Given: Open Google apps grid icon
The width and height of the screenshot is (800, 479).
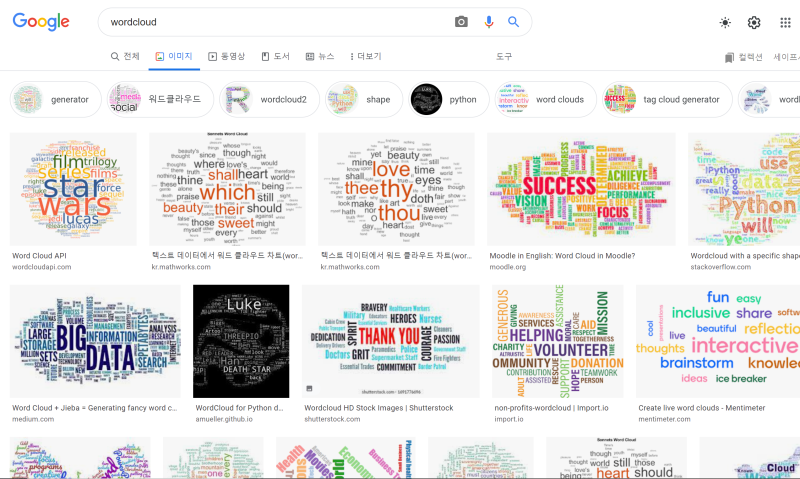Looking at the screenshot, I should point(785,22).
